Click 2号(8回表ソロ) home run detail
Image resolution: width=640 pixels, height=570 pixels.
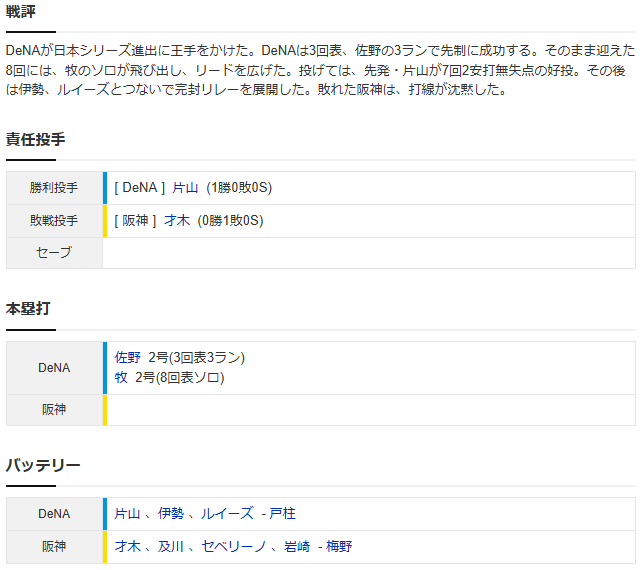[x=180, y=377]
